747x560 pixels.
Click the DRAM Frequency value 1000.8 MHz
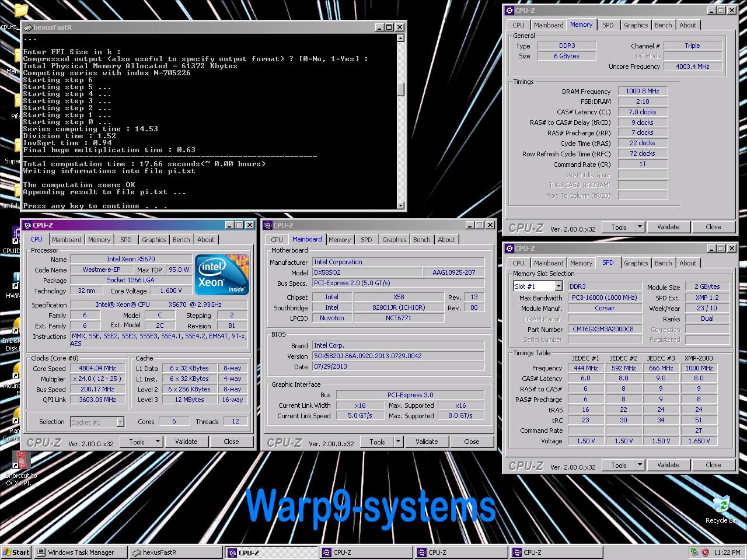click(643, 91)
